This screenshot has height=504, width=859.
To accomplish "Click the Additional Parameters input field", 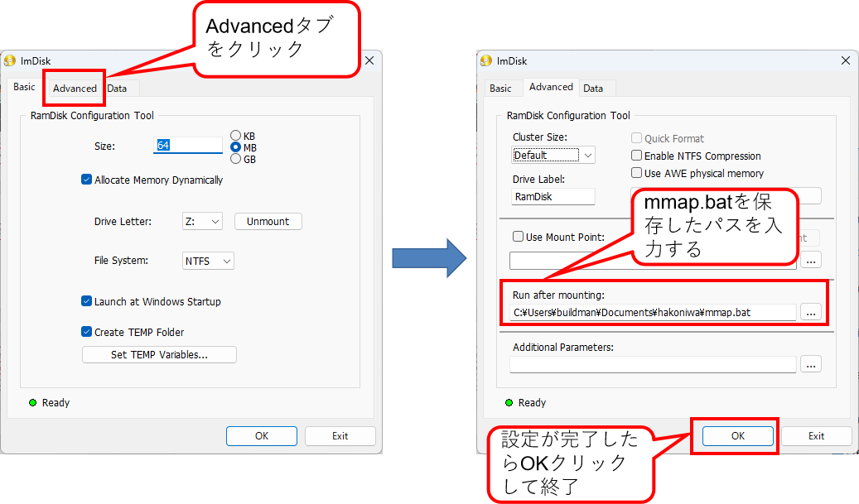I will click(x=653, y=364).
